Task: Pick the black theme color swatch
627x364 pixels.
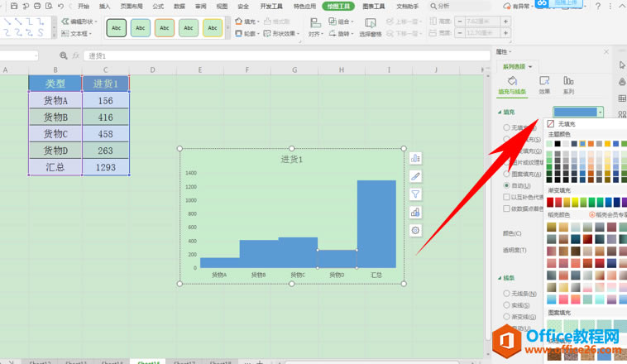Action: pyautogui.click(x=558, y=144)
